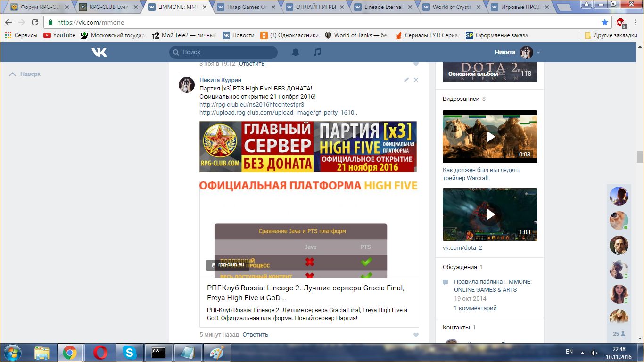Edit the post via pencil icon
Image resolution: width=644 pixels, height=362 pixels.
406,80
